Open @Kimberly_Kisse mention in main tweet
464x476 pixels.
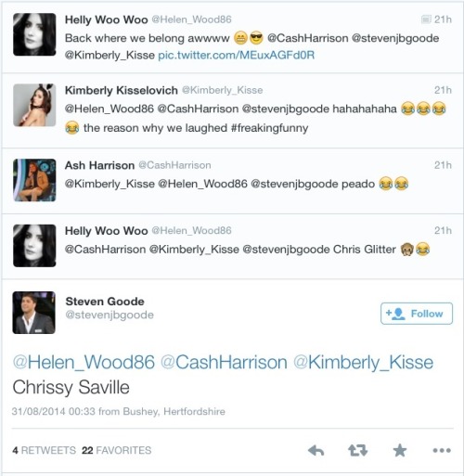tap(363, 362)
